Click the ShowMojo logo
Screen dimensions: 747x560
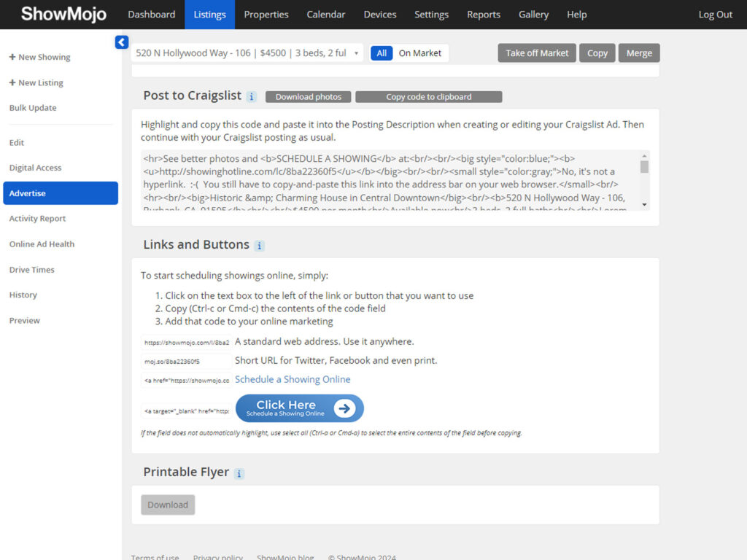[63, 15]
